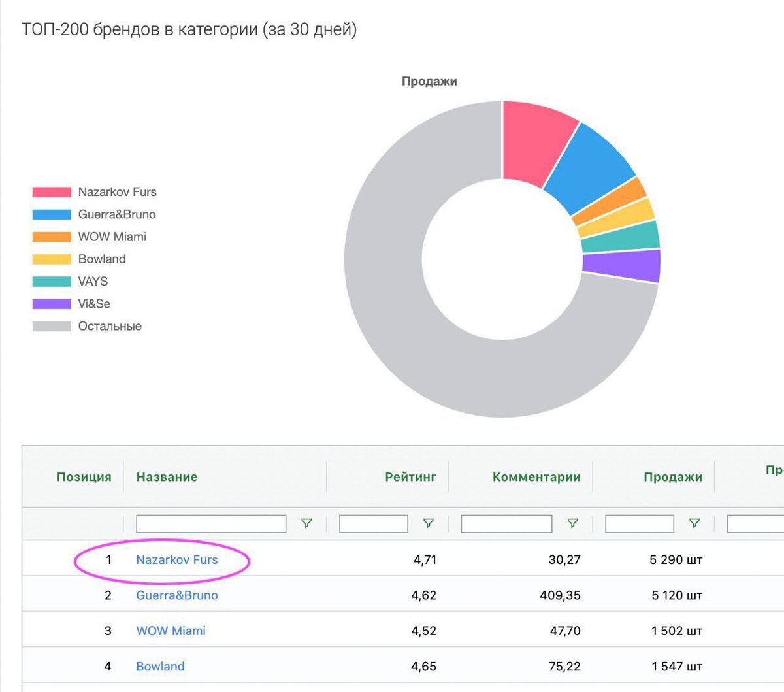Click filter icon for Рейтинг column
This screenshot has height=692, width=784.
coord(428,523)
